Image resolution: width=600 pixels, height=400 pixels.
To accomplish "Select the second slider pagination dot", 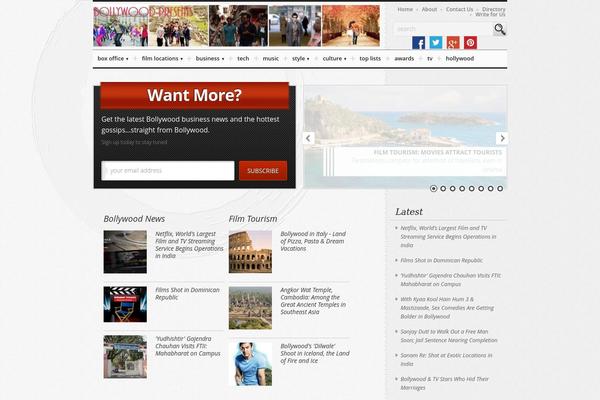I will tap(443, 188).
